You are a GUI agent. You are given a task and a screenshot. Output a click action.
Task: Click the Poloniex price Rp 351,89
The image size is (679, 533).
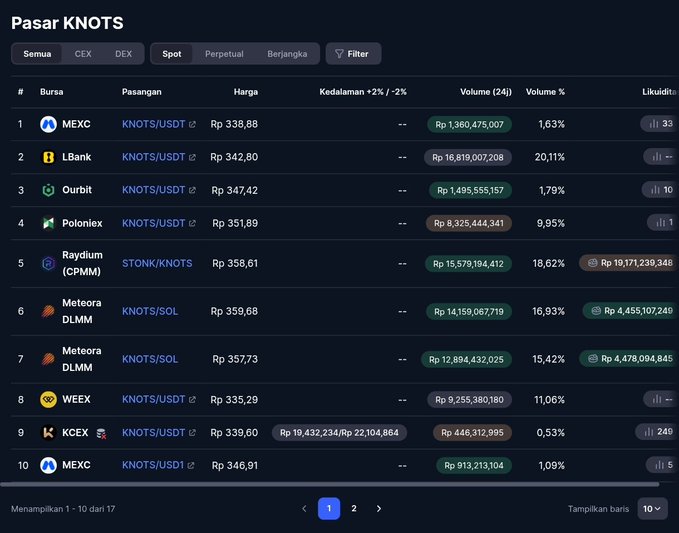[x=235, y=223]
